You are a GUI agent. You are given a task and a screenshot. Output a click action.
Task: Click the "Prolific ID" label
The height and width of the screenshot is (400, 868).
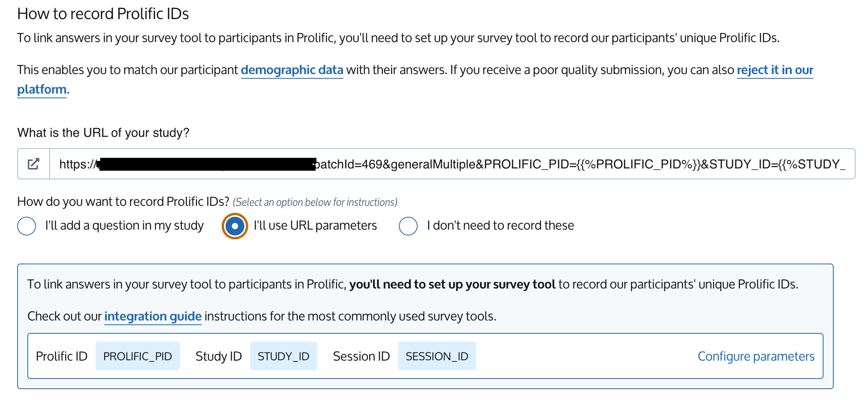tap(62, 356)
